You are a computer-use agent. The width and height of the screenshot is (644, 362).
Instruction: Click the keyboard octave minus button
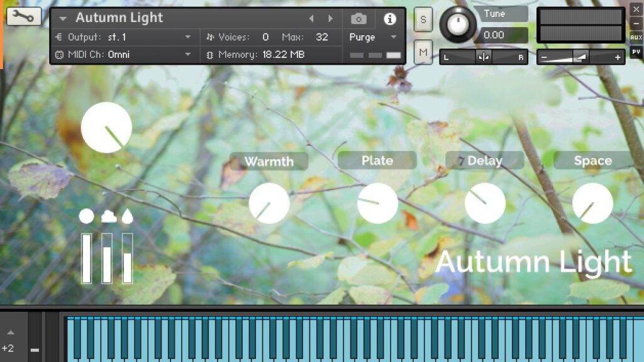pos(35,350)
